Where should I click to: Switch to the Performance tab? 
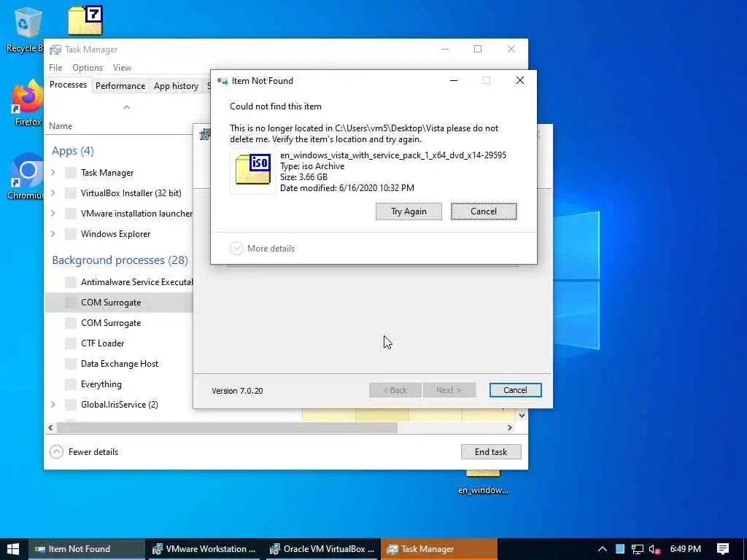pos(120,86)
